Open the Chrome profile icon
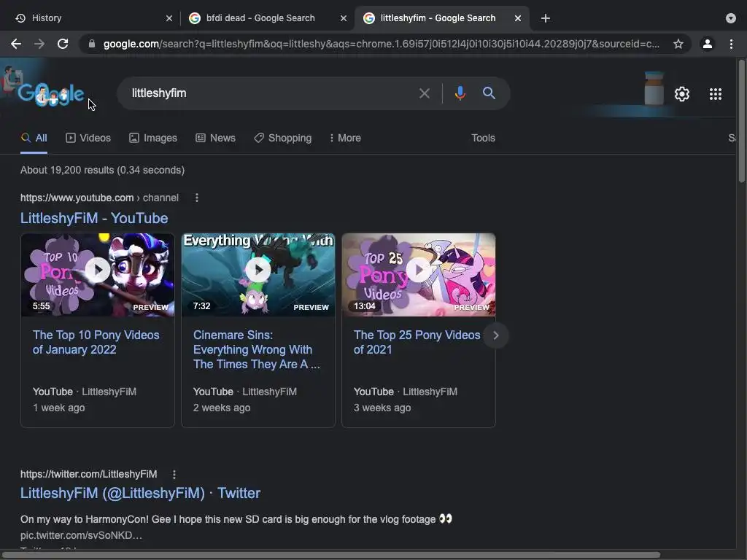The width and height of the screenshot is (747, 560). (x=707, y=44)
